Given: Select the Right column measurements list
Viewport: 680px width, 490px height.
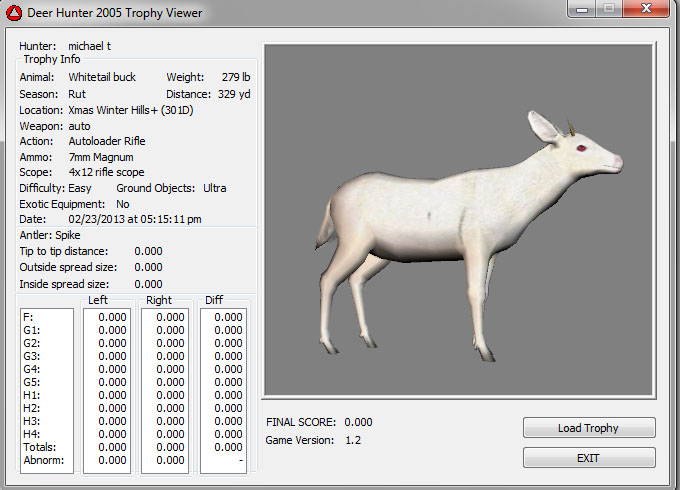Looking at the screenshot, I should pyautogui.click(x=165, y=388).
